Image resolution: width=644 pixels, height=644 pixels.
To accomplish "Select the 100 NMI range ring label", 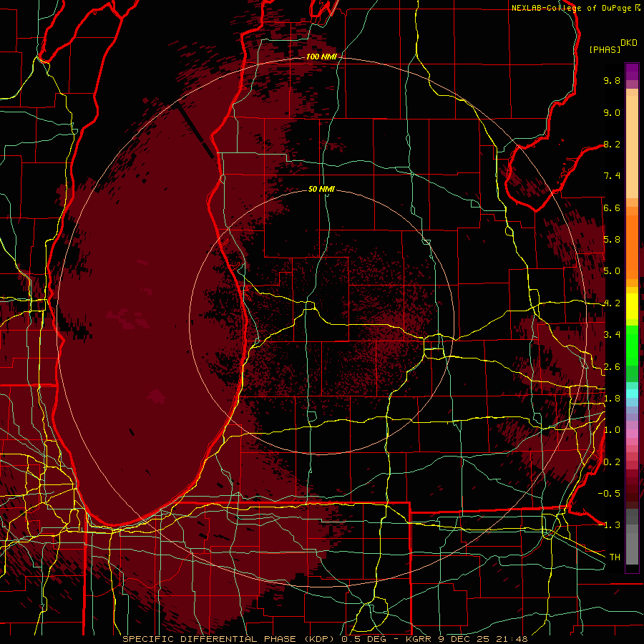I will coord(321,57).
